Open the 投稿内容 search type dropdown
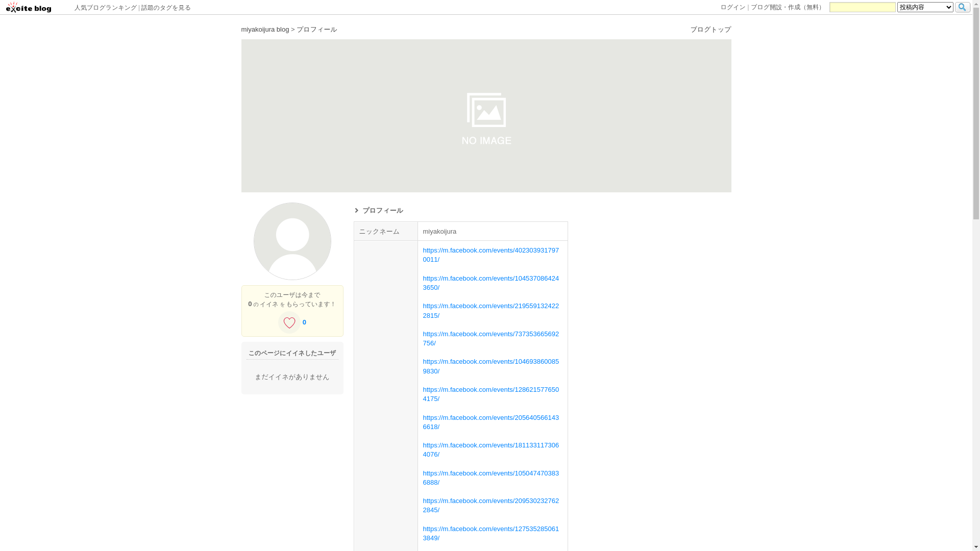 (x=925, y=7)
